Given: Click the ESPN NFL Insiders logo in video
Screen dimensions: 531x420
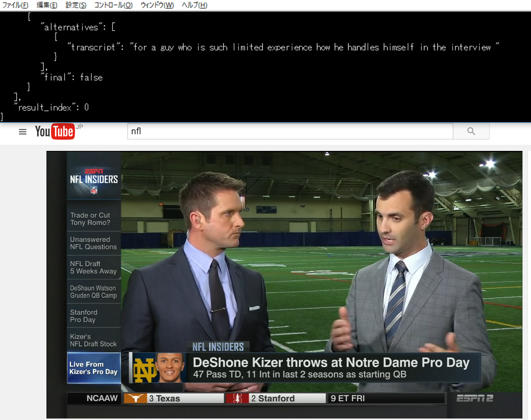Looking at the screenshot, I should coord(94,181).
